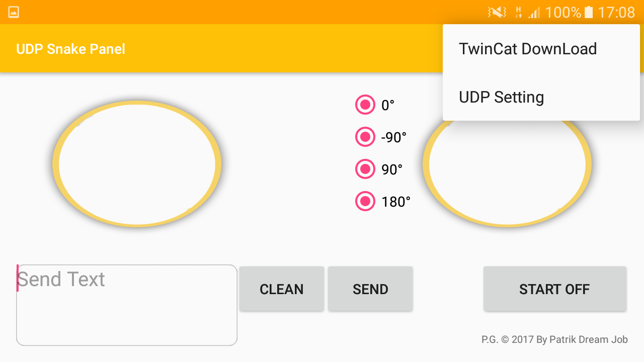The width and height of the screenshot is (644, 362).
Task: Select the -90° radio button
Action: [365, 137]
